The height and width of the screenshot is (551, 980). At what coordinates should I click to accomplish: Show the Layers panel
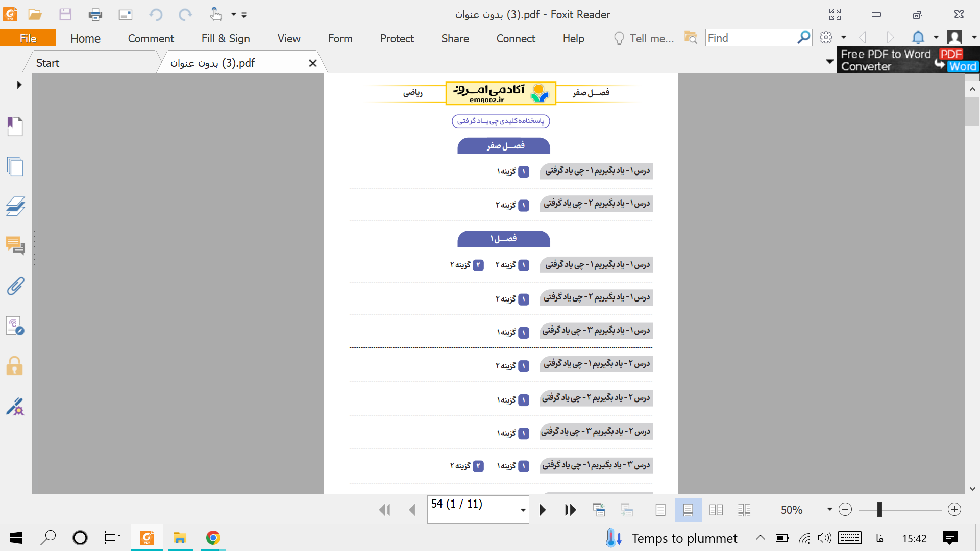pyautogui.click(x=15, y=206)
